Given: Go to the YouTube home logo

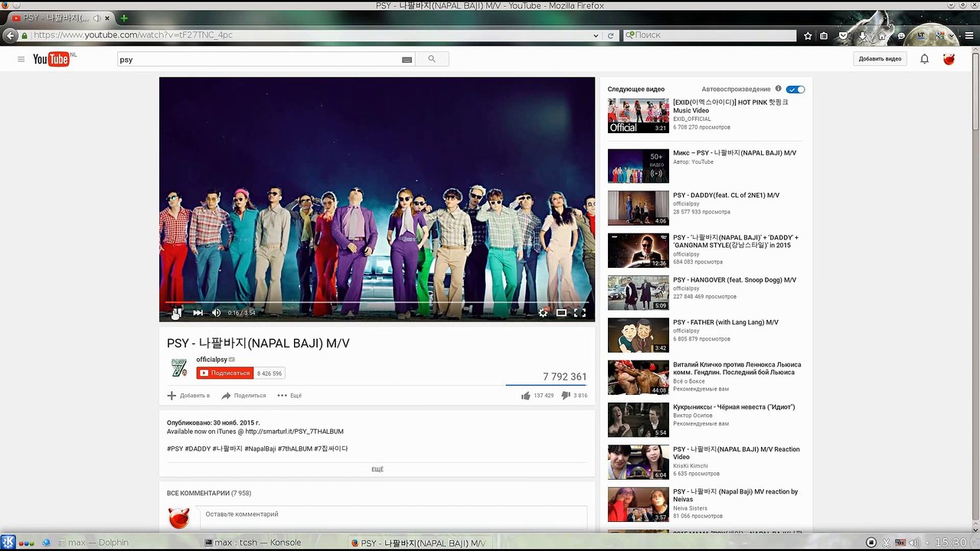Looking at the screenshot, I should tap(52, 59).
